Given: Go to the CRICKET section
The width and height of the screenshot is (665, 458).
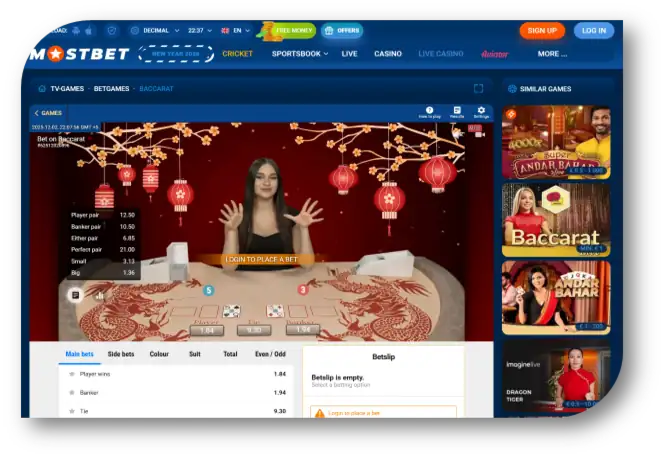Looking at the screenshot, I should [238, 54].
